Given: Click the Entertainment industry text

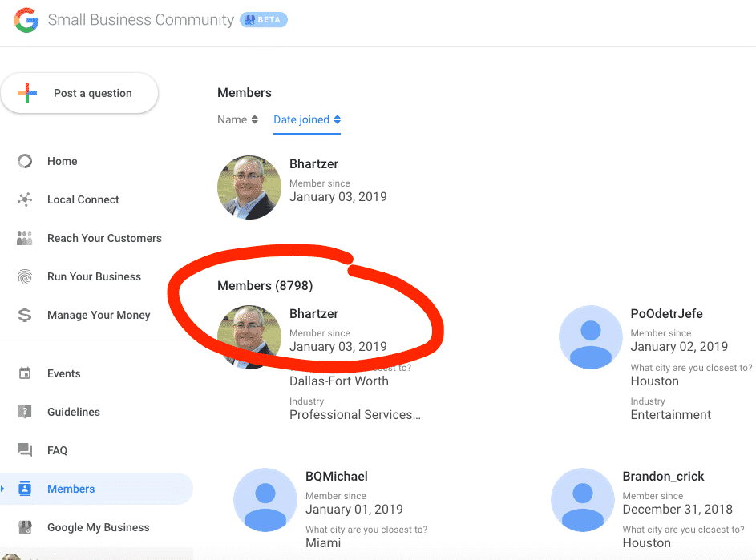Looking at the screenshot, I should tap(671, 414).
